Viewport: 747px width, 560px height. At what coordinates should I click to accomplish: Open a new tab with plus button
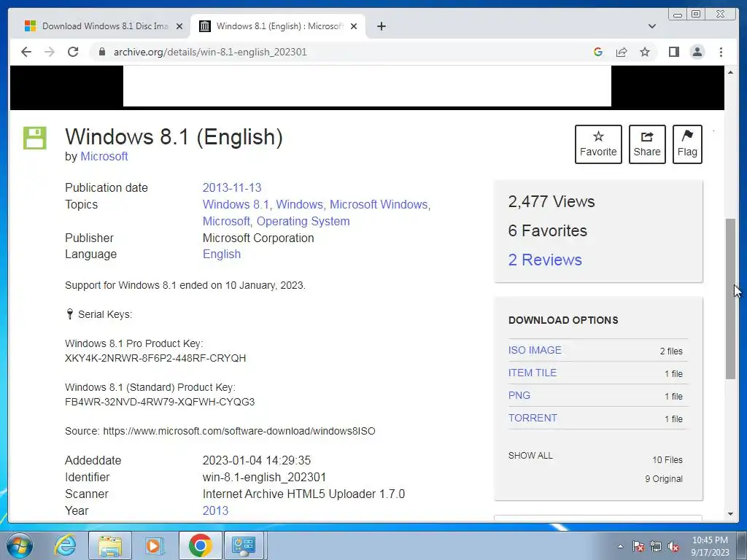click(x=381, y=26)
